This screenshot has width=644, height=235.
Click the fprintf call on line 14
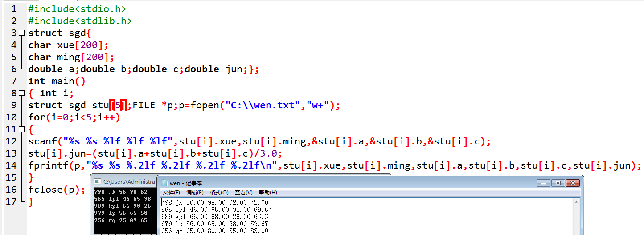335,165
